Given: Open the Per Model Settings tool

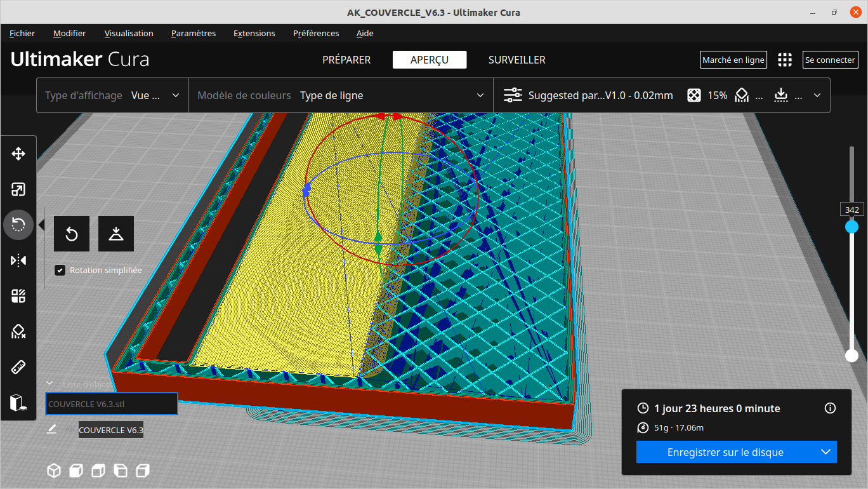Looking at the screenshot, I should (x=18, y=296).
